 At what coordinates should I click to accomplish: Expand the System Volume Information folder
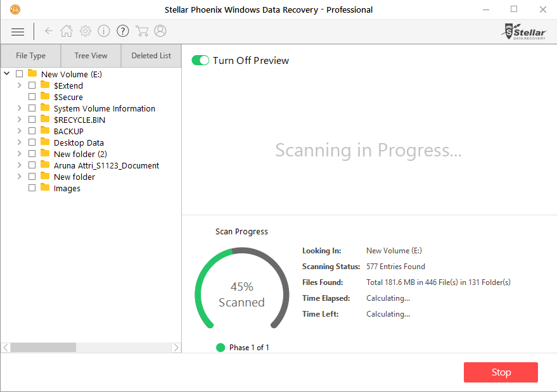tap(20, 108)
